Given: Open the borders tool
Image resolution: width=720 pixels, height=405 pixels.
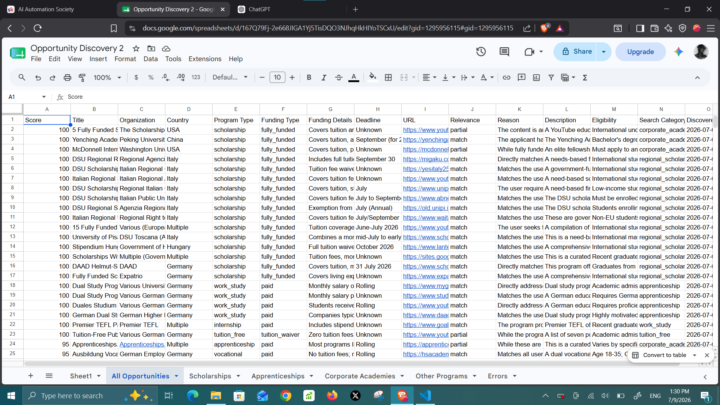Looking at the screenshot, I should click(388, 78).
